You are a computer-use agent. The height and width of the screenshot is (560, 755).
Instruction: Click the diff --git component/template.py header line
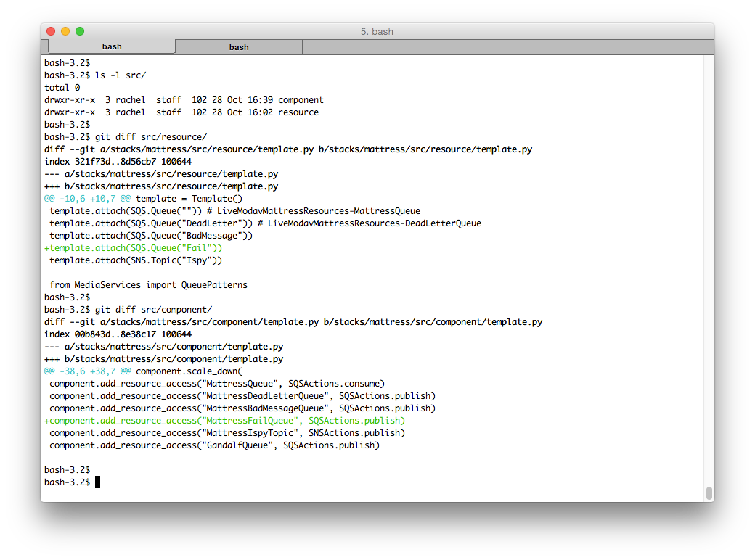click(293, 322)
